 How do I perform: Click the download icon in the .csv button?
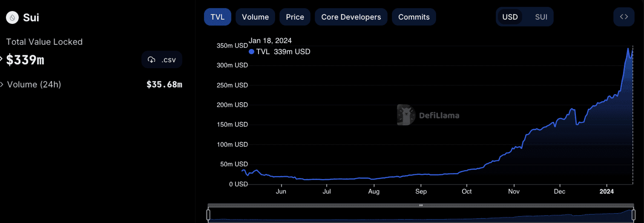point(151,60)
